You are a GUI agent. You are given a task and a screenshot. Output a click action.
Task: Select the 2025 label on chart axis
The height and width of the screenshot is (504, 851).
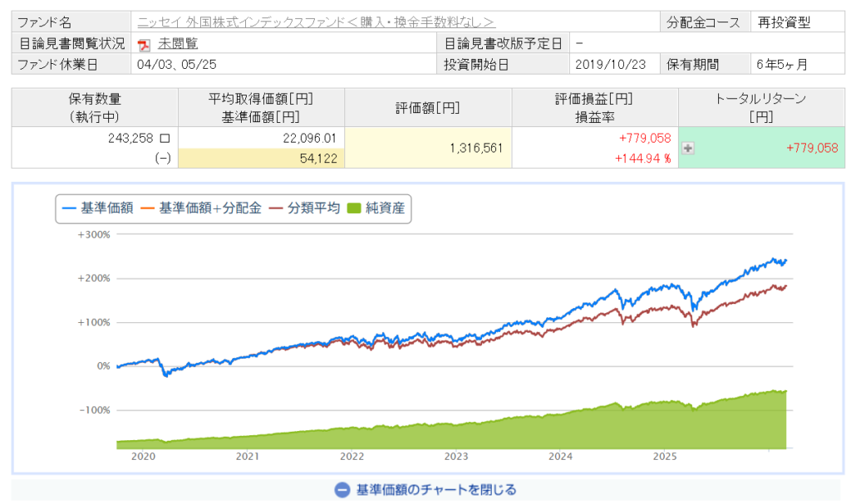click(665, 457)
